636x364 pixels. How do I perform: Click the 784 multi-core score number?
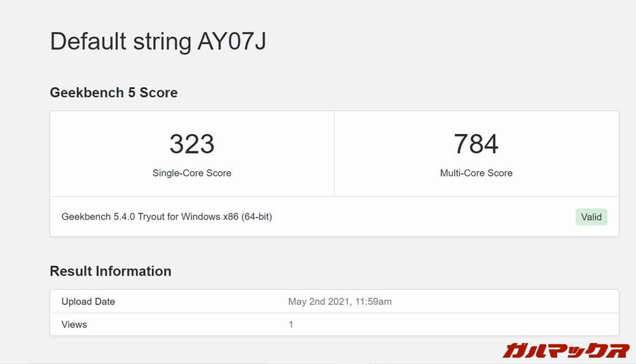tap(476, 144)
